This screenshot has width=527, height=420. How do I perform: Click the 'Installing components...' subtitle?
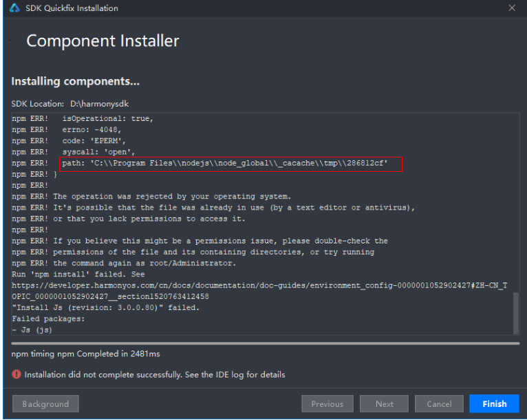tap(75, 81)
